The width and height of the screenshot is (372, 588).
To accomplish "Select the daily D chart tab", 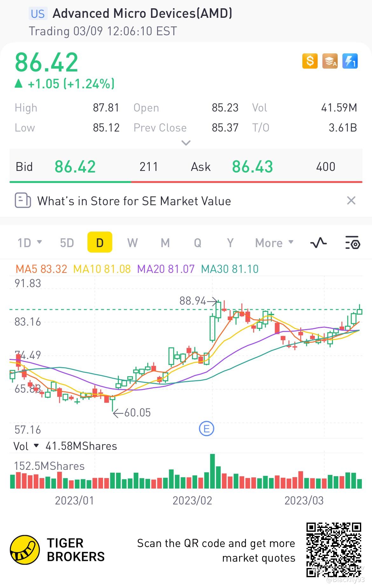I will (x=100, y=242).
